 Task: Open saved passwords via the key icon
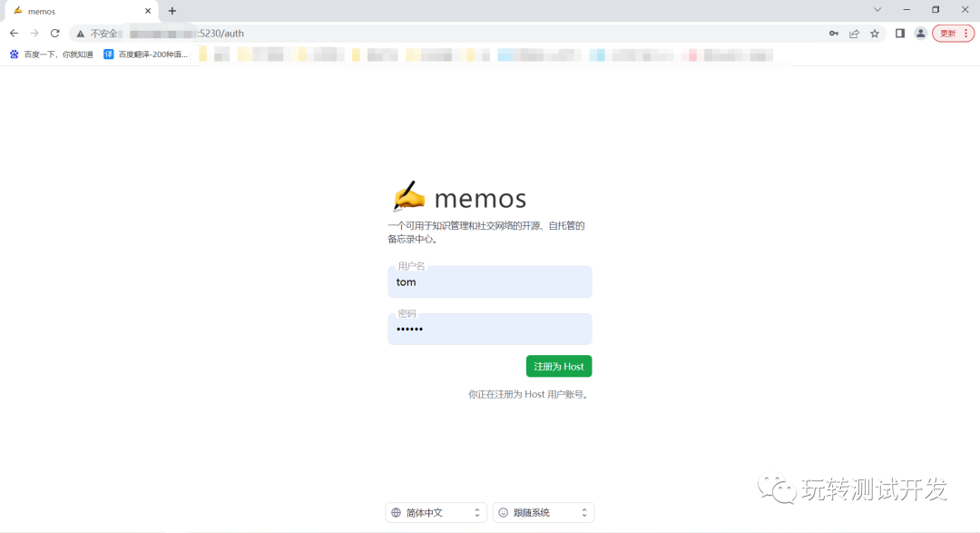[x=834, y=33]
